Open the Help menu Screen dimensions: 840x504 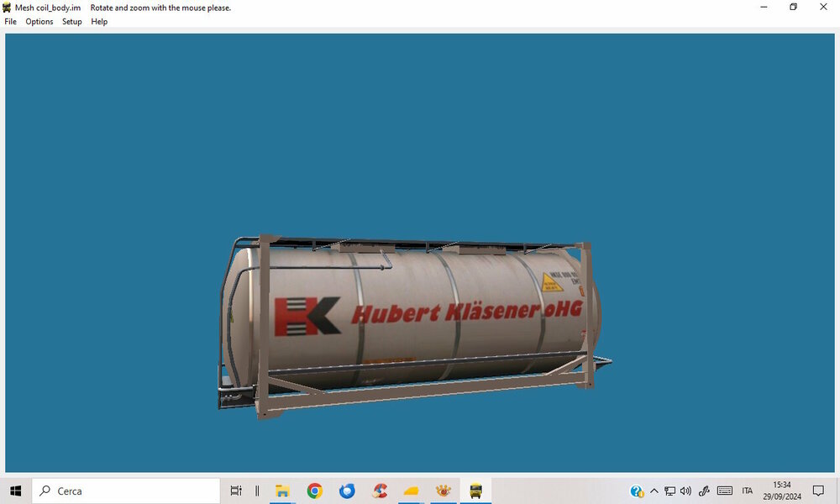(99, 22)
